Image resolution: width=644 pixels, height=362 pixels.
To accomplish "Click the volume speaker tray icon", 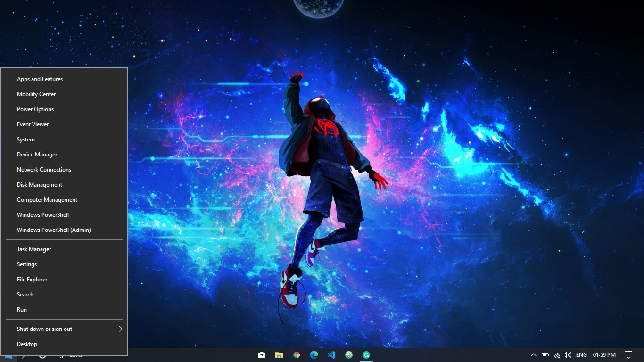I will (x=568, y=355).
